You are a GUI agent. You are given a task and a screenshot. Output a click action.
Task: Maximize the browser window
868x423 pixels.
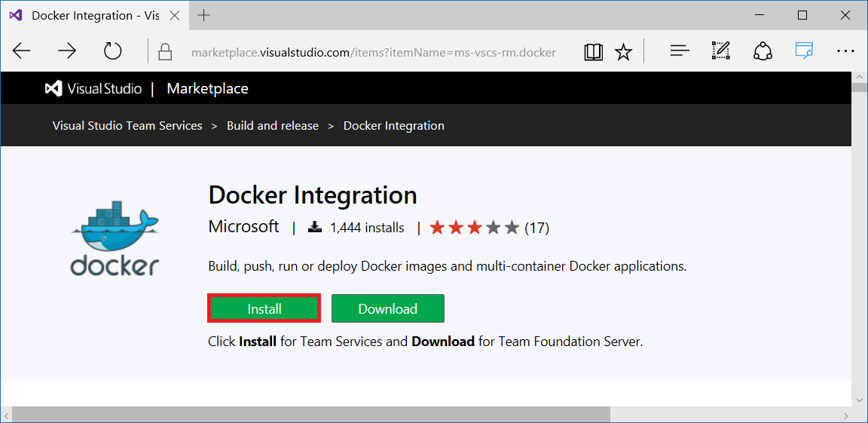tap(802, 16)
